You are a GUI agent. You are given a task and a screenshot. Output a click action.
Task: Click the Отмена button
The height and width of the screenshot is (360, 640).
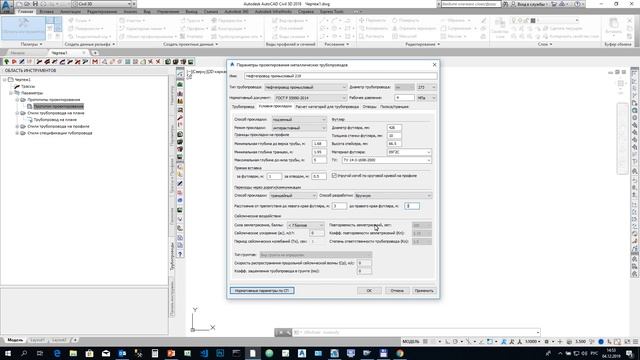pyautogui.click(x=397, y=291)
